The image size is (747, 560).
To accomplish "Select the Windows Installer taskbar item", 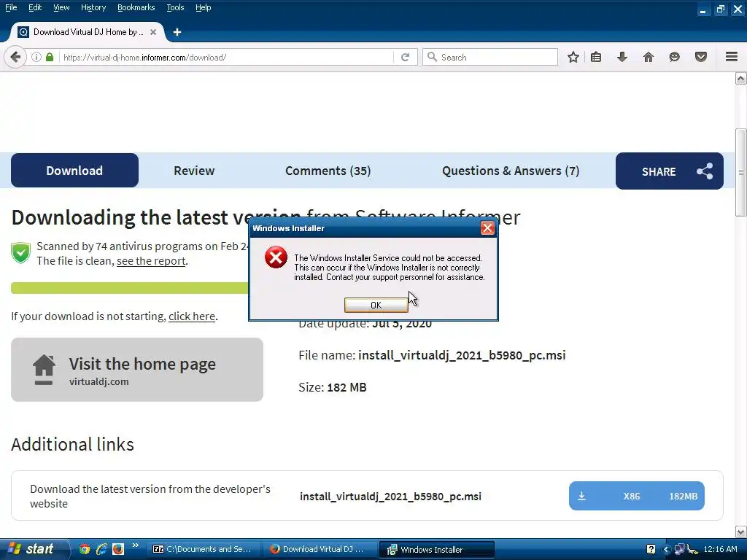I will pos(437,550).
